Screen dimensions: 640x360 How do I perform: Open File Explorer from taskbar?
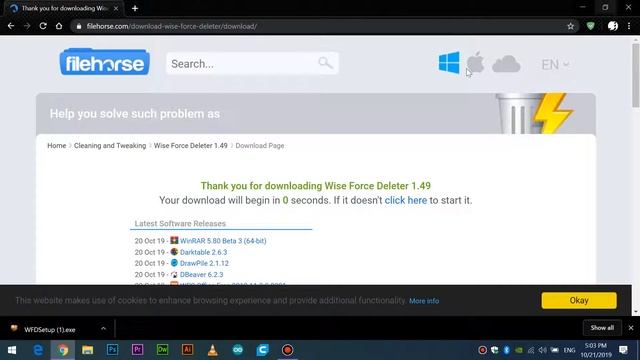(x=87, y=350)
